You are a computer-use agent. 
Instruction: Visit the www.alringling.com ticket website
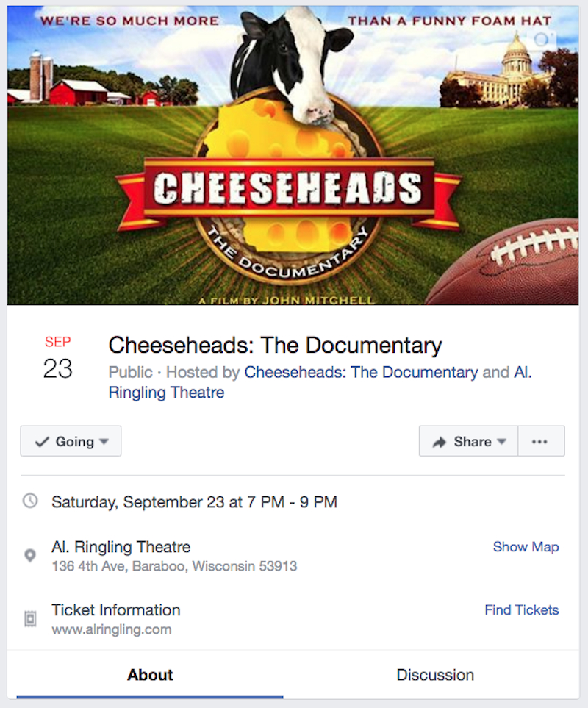coord(111,629)
